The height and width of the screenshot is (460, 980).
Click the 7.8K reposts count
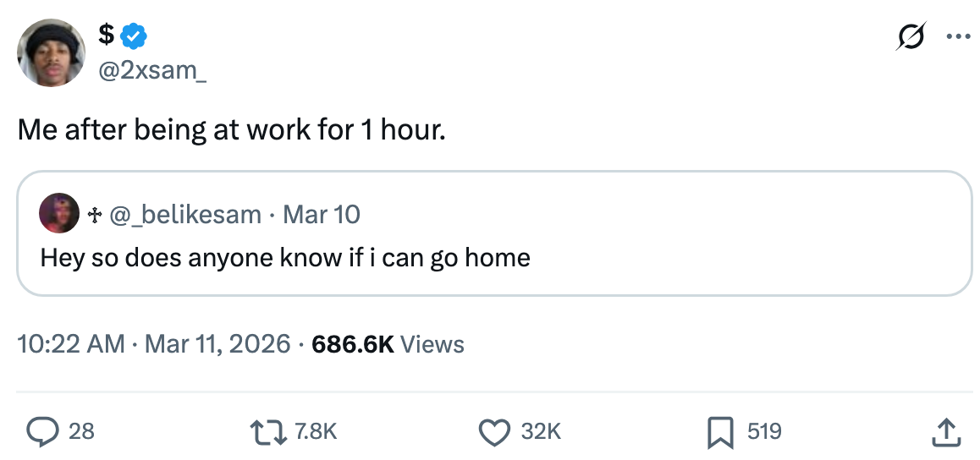coord(318,431)
